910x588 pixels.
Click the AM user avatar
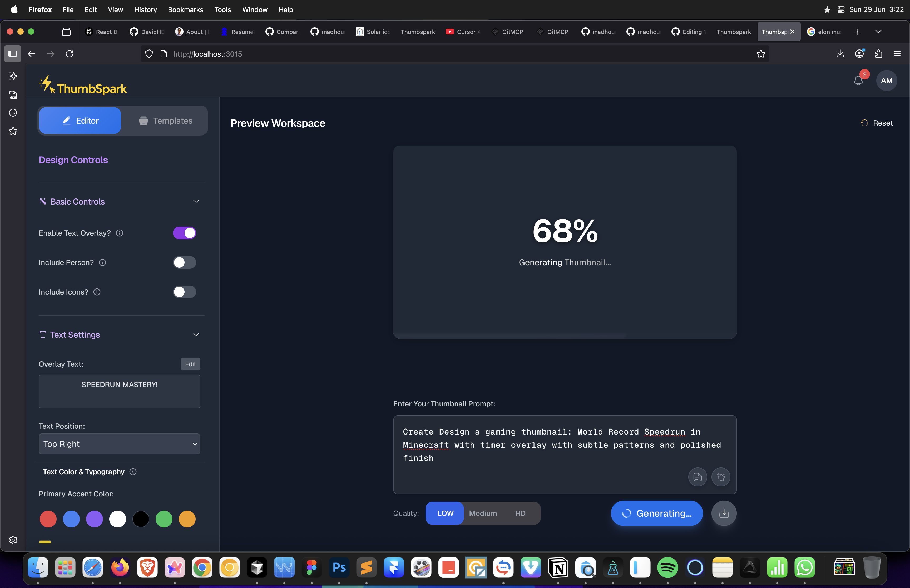coord(886,81)
